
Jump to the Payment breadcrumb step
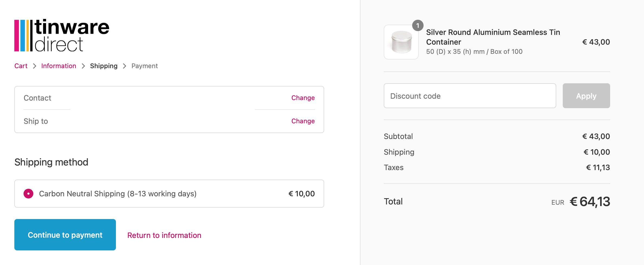pyautogui.click(x=144, y=66)
